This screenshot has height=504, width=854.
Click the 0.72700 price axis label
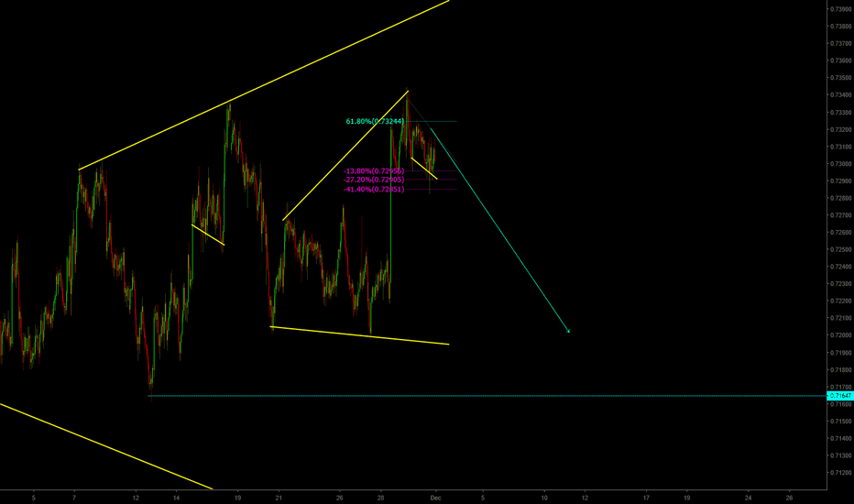pos(841,215)
